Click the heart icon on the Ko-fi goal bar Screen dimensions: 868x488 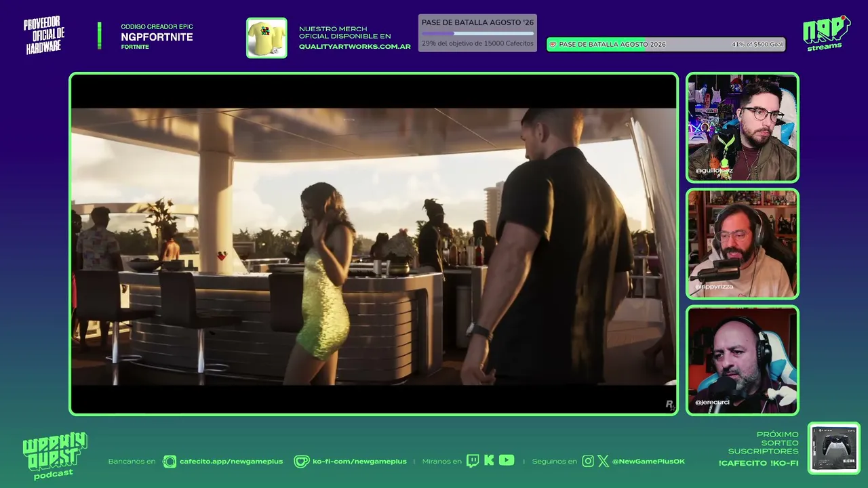coord(553,44)
